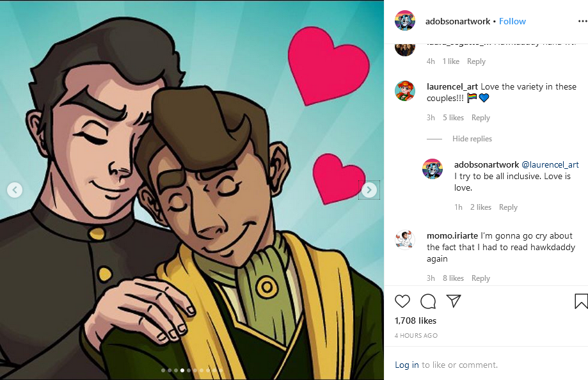View the 1,708 likes list
This screenshot has width=588, height=380.
point(415,321)
